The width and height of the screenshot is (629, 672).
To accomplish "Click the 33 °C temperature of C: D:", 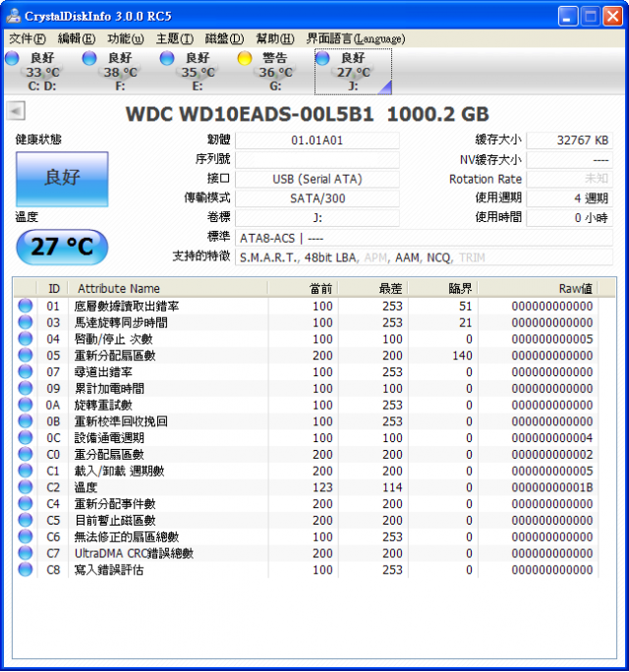I will (x=42, y=72).
